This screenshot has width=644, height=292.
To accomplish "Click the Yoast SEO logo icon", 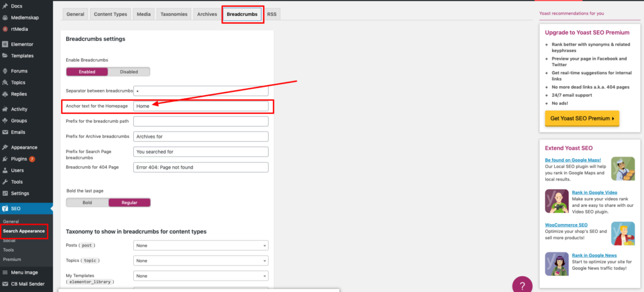I will (5, 208).
